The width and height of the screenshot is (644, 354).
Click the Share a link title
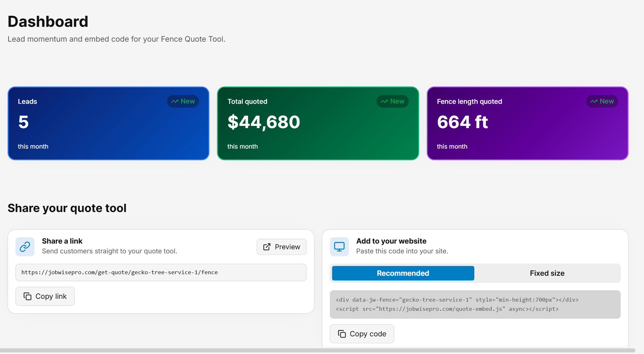pyautogui.click(x=62, y=241)
